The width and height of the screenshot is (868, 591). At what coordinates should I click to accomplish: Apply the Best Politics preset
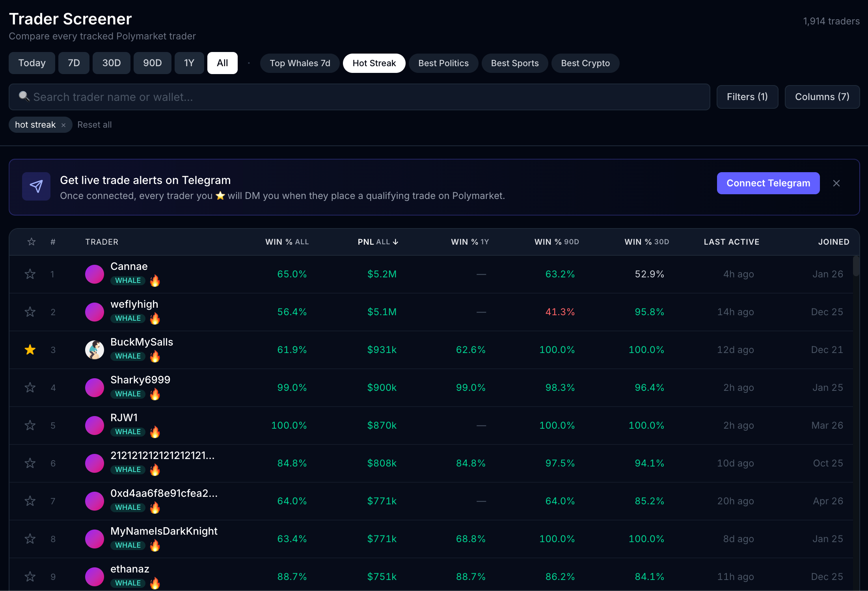point(443,63)
